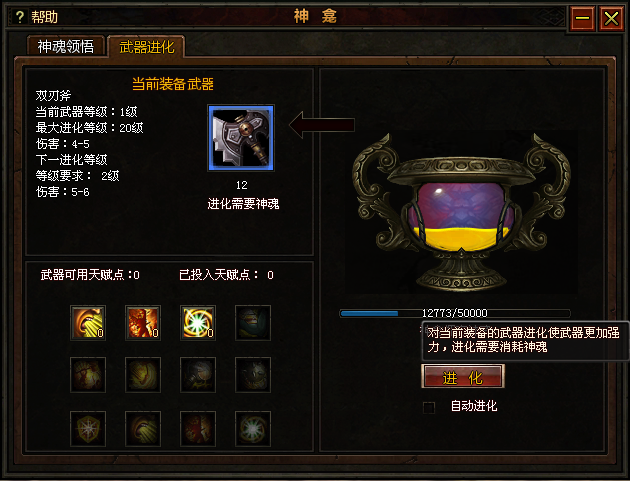Image resolution: width=630 pixels, height=481 pixels.
Task: Click the last locked green burst talent in the bottom row
Action: [x=253, y=429]
